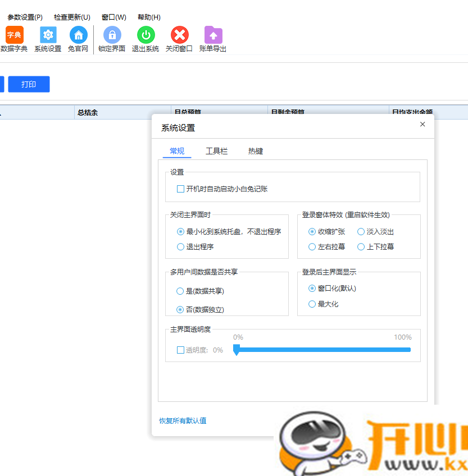Viewport: 468px width, 476px height.
Task: Toggle the 透明度 checkbox
Action: 180,349
